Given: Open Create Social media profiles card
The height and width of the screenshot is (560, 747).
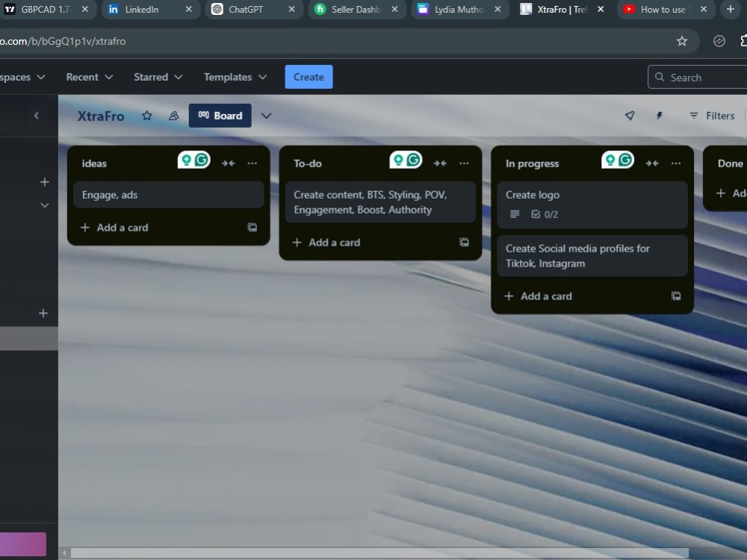Looking at the screenshot, I should pos(592,255).
